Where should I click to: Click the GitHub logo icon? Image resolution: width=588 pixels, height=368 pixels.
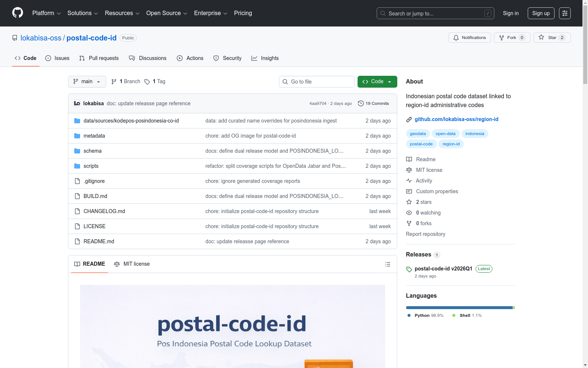click(18, 13)
